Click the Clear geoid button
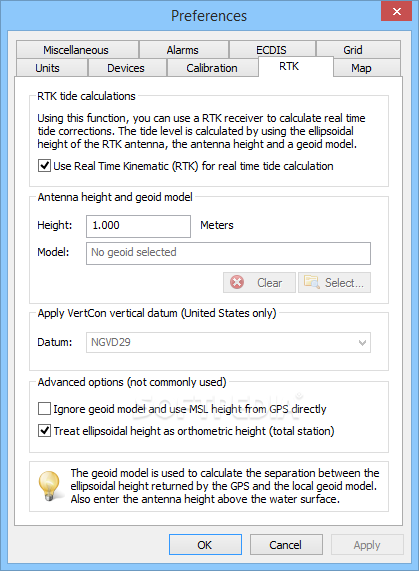Image resolution: width=419 pixels, height=571 pixels. (x=259, y=283)
